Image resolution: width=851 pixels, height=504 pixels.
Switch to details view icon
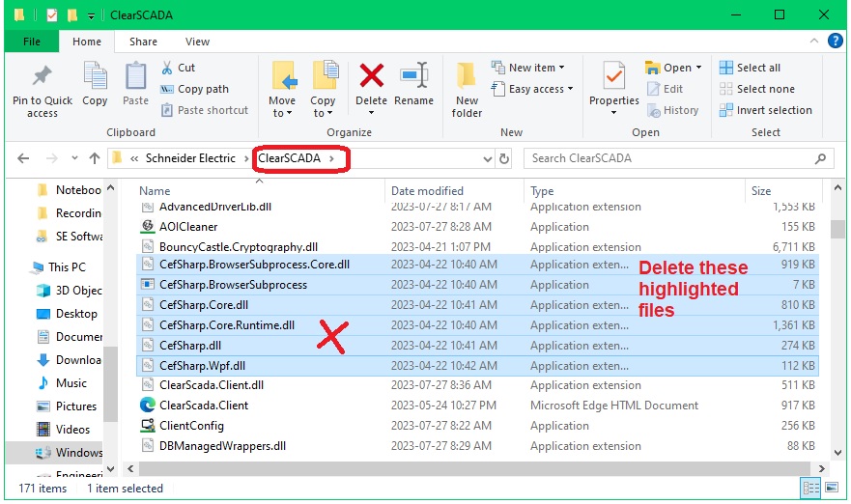(810, 489)
